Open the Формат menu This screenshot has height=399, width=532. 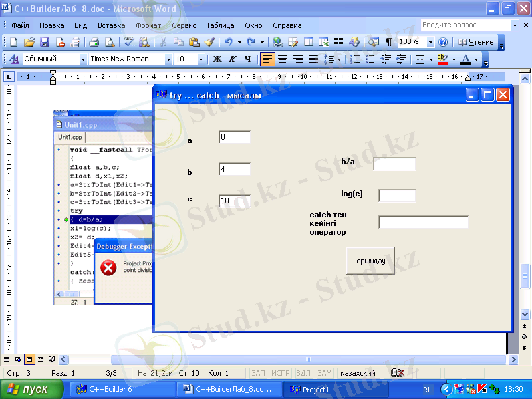coord(148,25)
